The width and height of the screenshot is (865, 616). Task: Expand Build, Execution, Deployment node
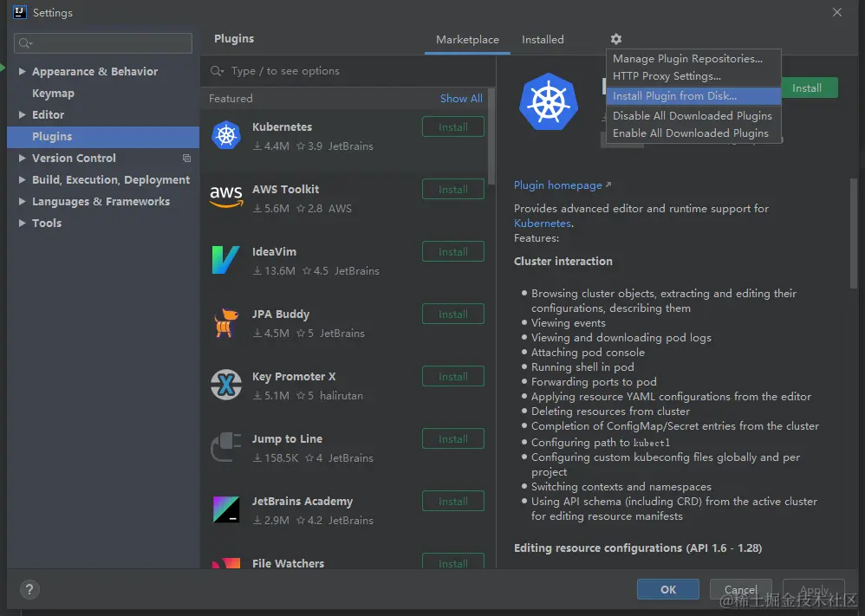(x=22, y=180)
